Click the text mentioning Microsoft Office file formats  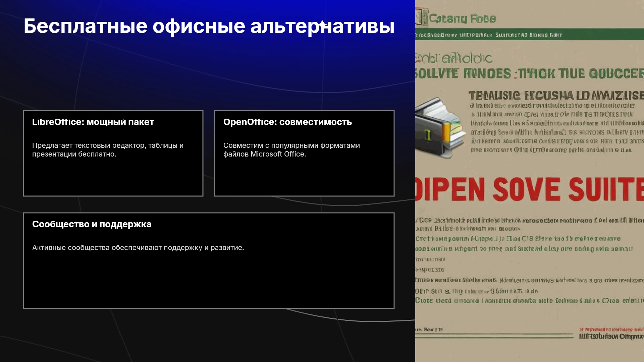tap(291, 150)
